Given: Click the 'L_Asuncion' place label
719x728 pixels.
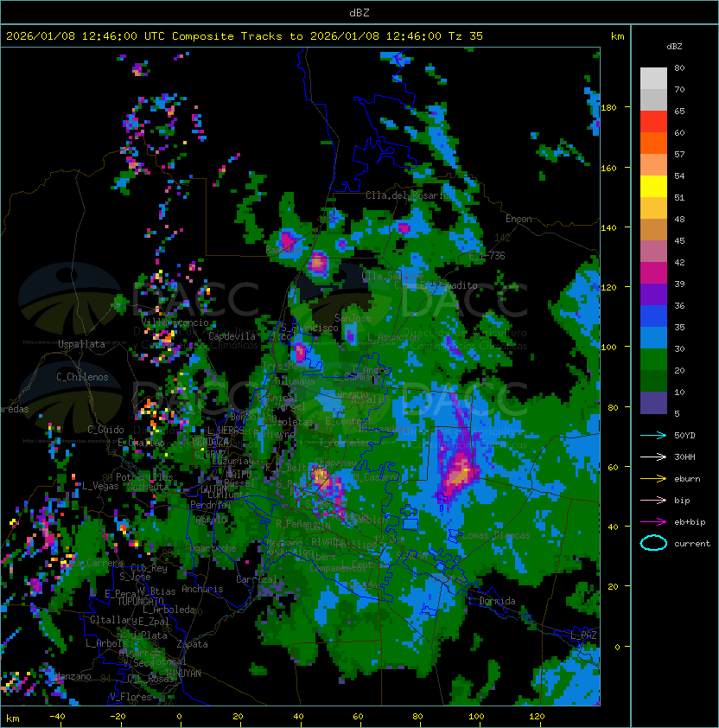Looking at the screenshot, I should (393, 337).
